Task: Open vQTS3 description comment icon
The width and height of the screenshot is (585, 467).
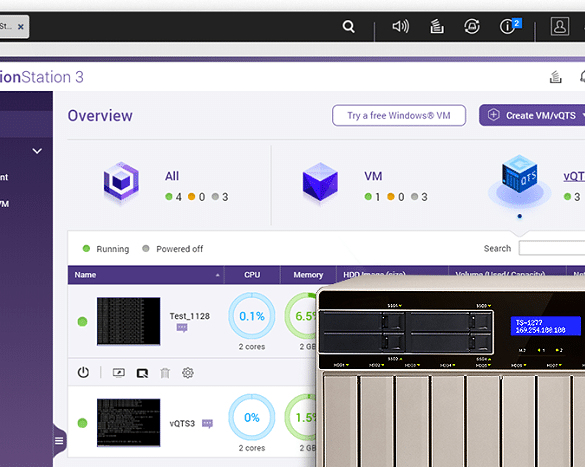Action: click(x=207, y=424)
